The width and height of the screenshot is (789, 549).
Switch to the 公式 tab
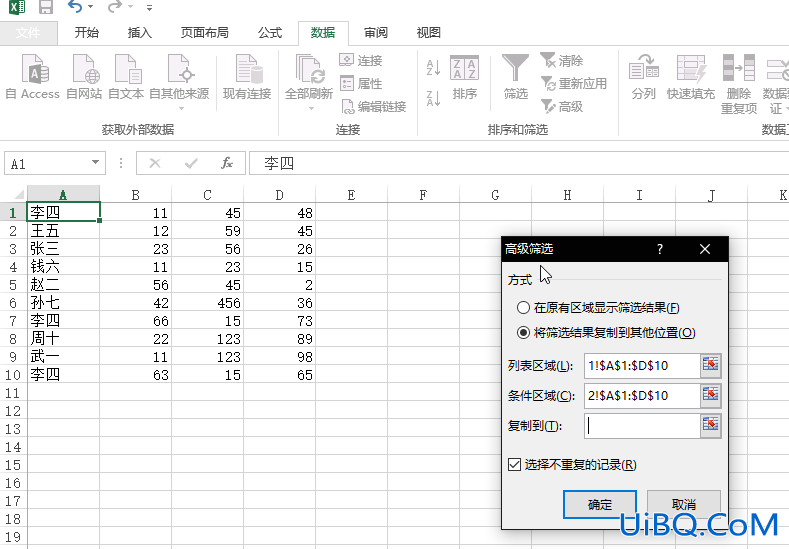pos(270,33)
